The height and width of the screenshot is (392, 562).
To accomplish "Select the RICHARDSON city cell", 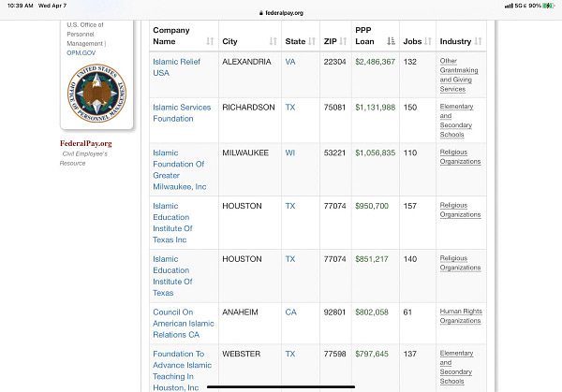I will [248, 107].
